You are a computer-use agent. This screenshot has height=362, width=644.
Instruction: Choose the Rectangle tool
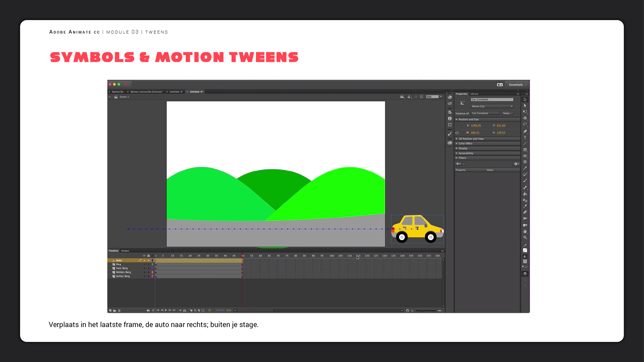click(x=525, y=150)
